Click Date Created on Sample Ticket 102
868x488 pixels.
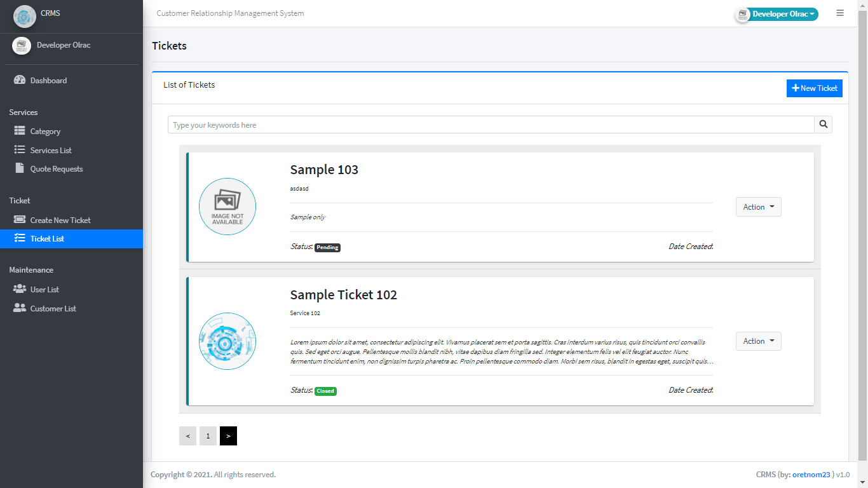[x=691, y=390]
